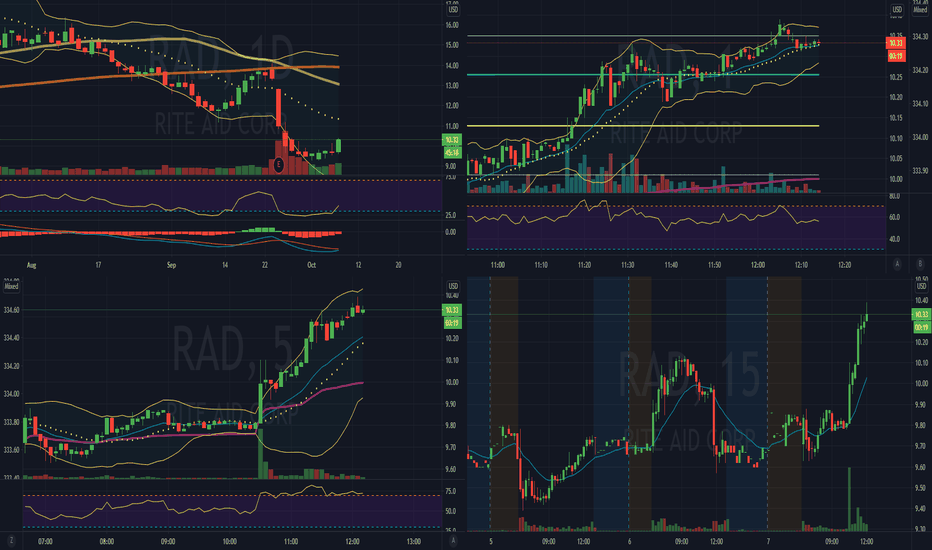
Task: Click the 07:00 label on the 5-minute time axis
Action: point(45,542)
